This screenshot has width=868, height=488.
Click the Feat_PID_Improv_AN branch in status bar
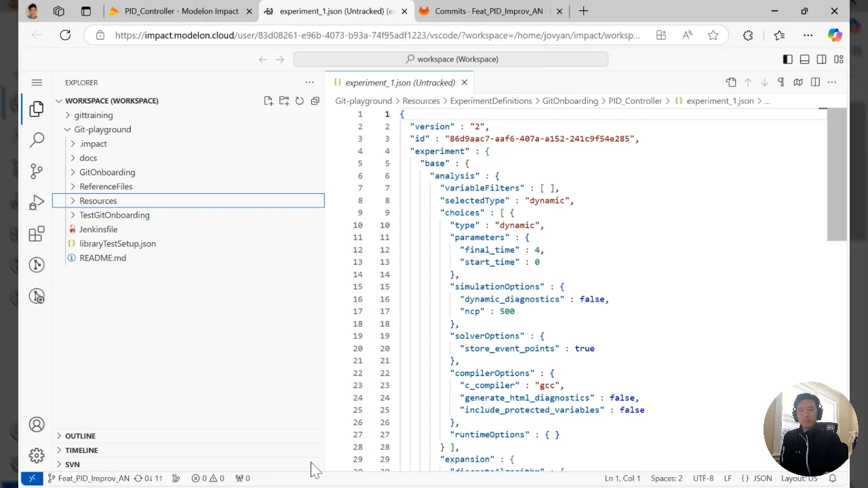click(88, 478)
